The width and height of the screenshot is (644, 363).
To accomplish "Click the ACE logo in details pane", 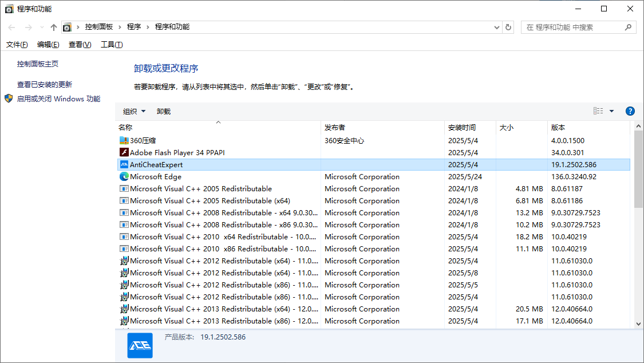I will pyautogui.click(x=140, y=345).
